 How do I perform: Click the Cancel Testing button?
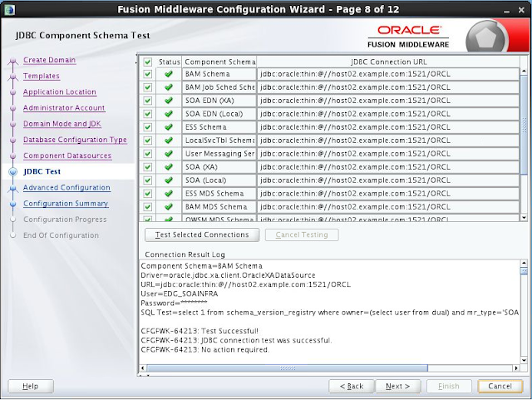(302, 235)
